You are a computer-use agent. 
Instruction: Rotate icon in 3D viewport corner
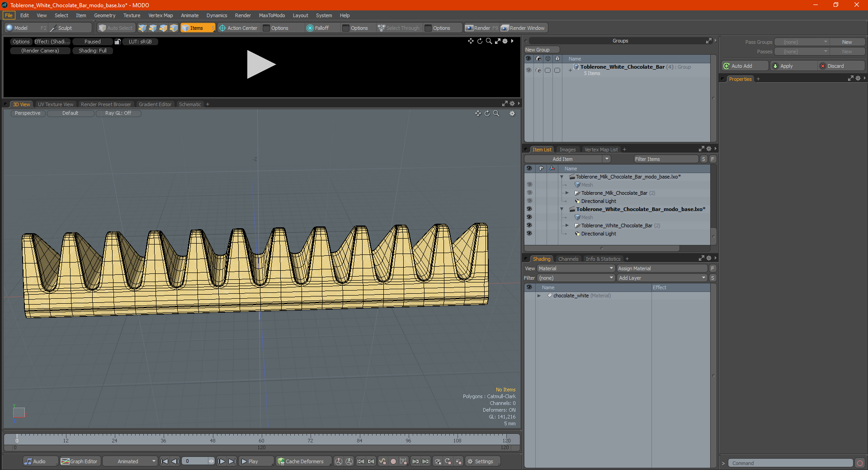(487, 113)
